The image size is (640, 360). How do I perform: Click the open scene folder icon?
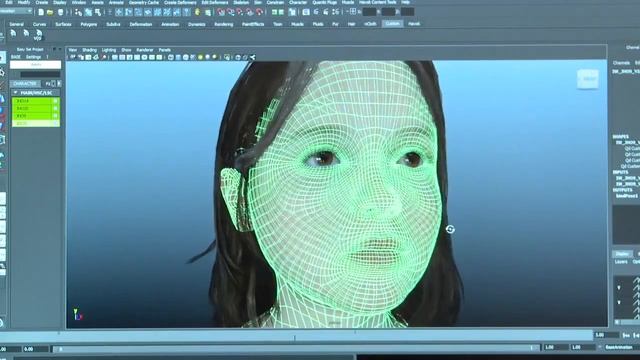click(50, 13)
